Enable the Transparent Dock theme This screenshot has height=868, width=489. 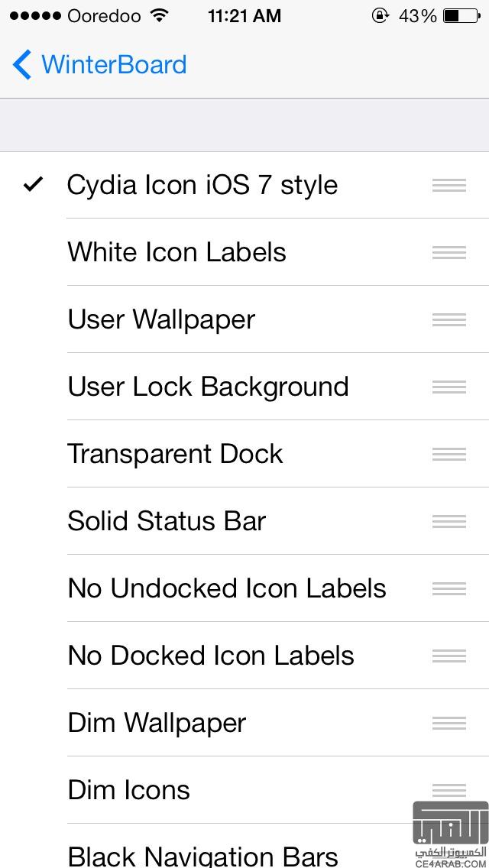pos(175,454)
